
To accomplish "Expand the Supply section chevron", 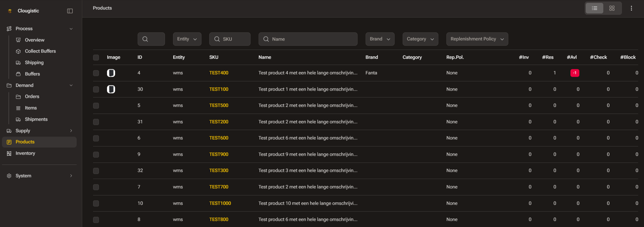I will point(71,130).
